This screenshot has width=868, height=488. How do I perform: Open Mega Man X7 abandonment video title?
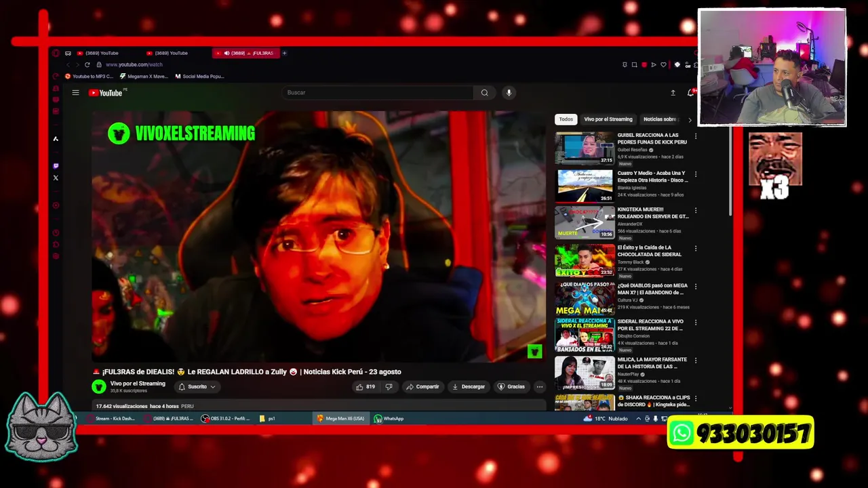pos(652,289)
